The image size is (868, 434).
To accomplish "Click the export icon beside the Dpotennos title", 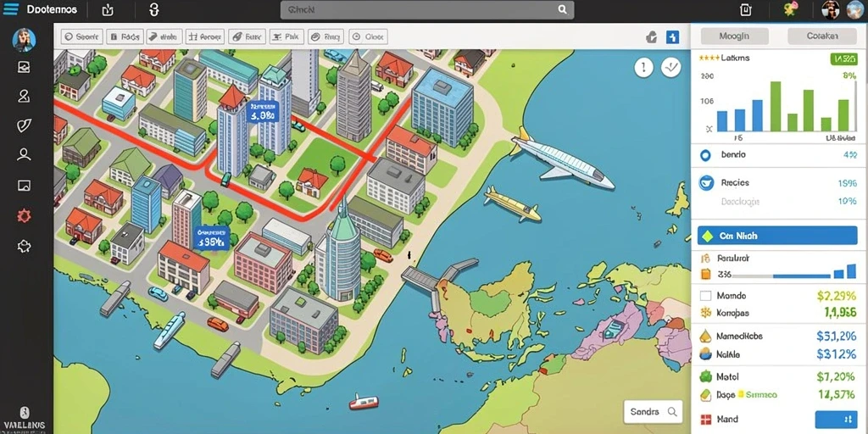I will point(108,9).
